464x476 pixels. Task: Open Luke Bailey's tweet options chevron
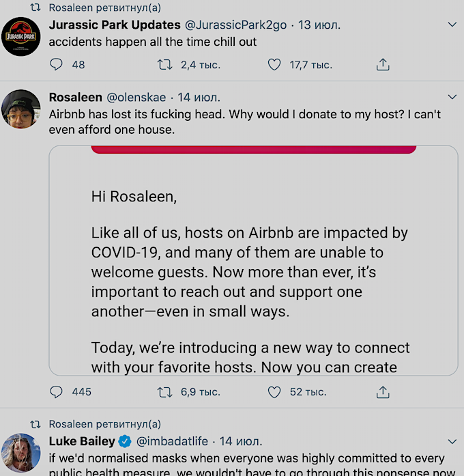(451, 441)
